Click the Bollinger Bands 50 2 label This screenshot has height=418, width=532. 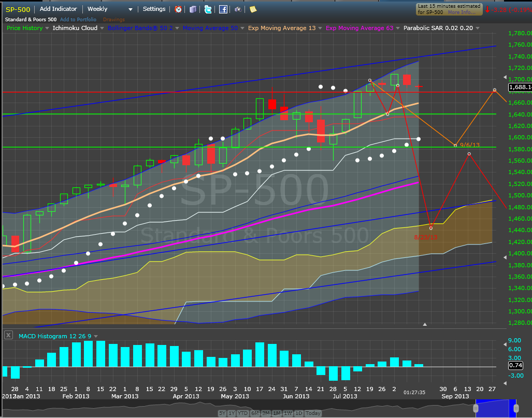tap(140, 28)
